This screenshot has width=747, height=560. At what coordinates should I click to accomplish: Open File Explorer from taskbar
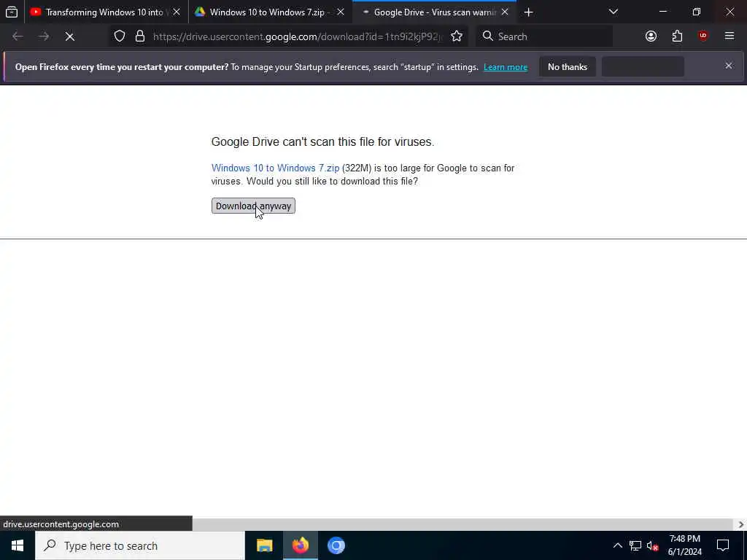[264, 545]
